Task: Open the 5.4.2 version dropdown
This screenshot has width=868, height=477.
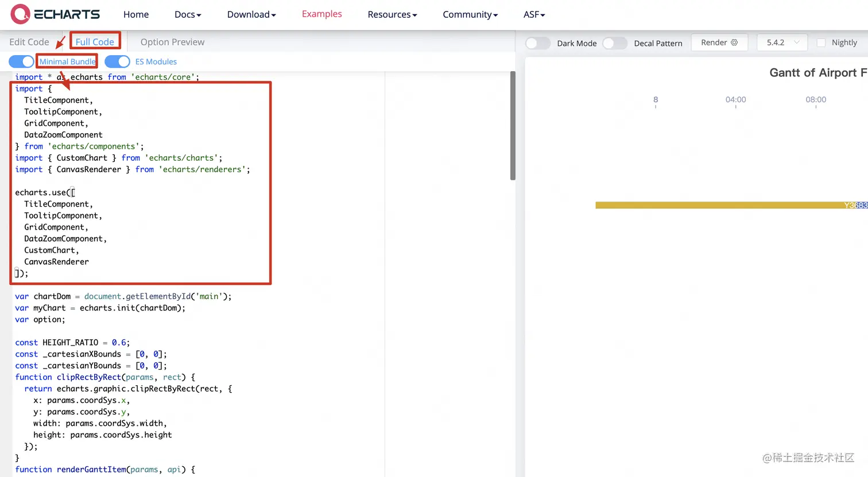Action: tap(782, 42)
